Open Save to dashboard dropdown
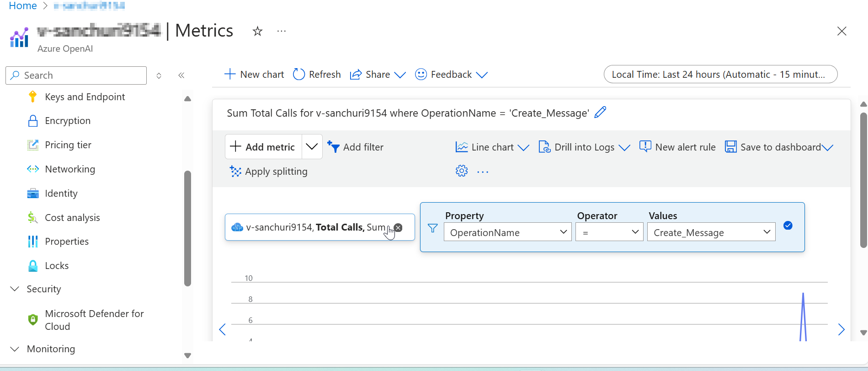868x371 pixels. pos(779,147)
